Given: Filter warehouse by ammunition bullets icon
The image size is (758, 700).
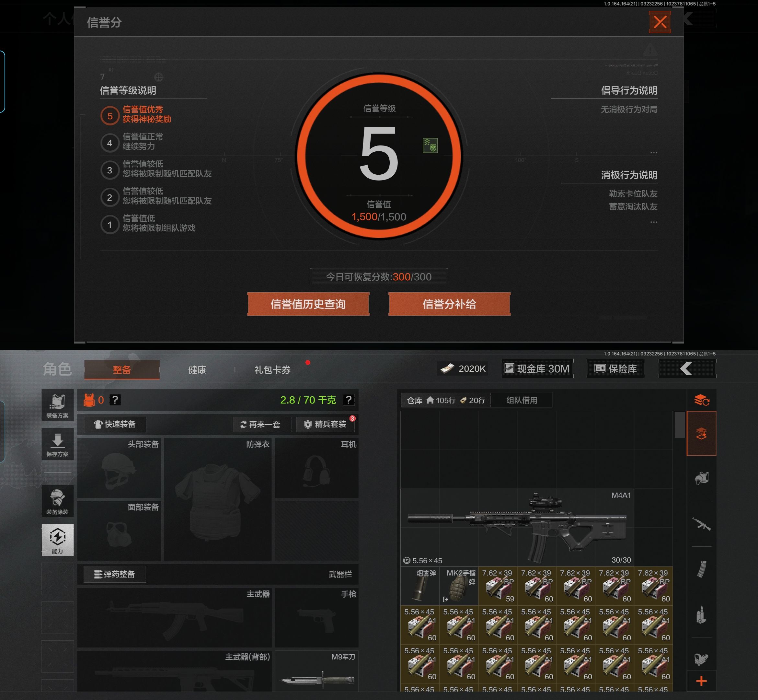Looking at the screenshot, I should 701,614.
